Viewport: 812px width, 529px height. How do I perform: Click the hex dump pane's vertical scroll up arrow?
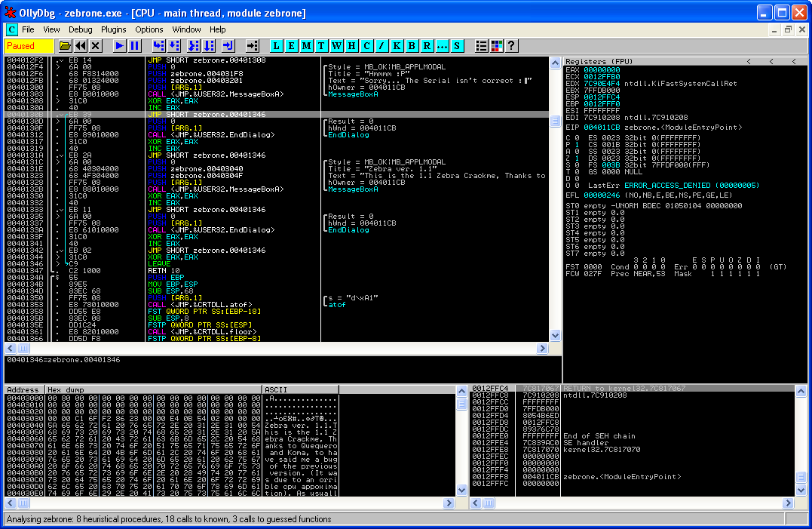click(462, 391)
